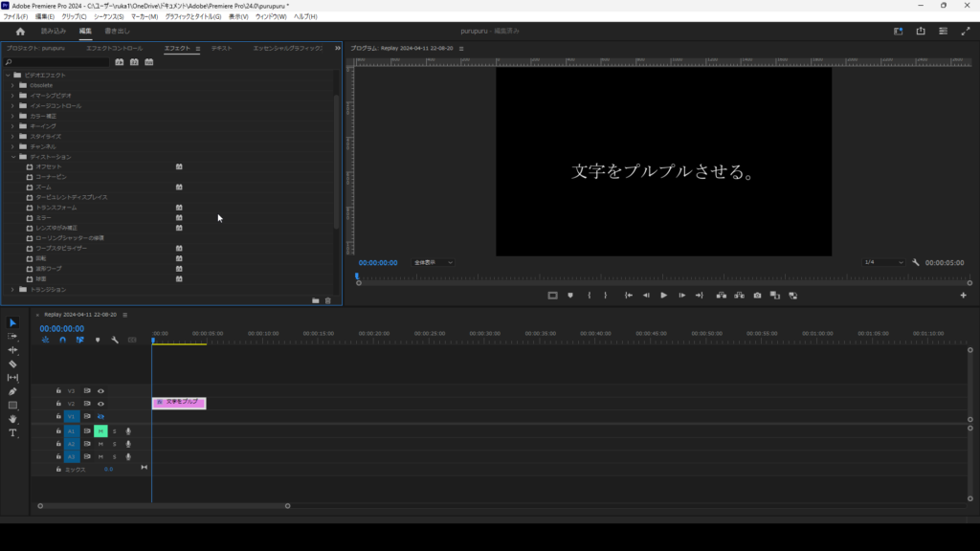Click the delete custom item trash icon
The height and width of the screenshot is (551, 980).
328,300
